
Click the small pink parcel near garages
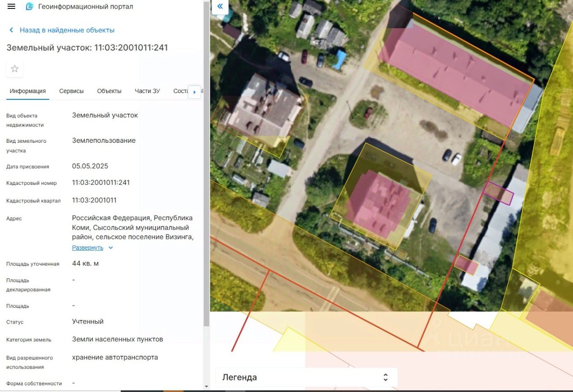(x=466, y=265)
